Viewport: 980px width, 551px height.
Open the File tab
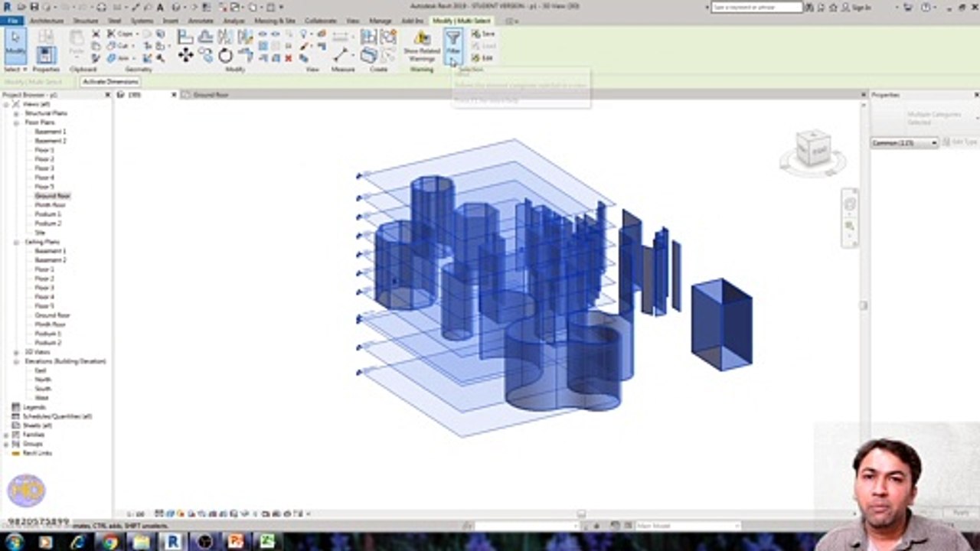pyautogui.click(x=12, y=21)
